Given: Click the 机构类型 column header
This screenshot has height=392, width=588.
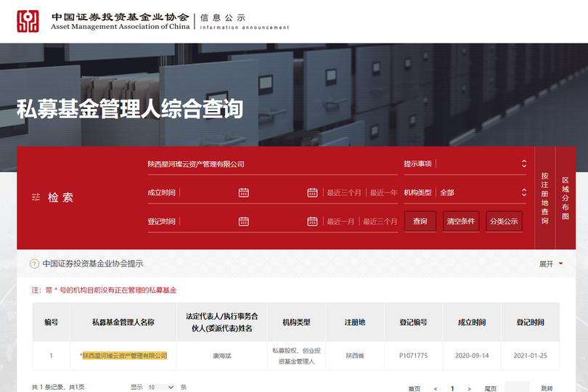Looking at the screenshot, I should pyautogui.click(x=297, y=322).
